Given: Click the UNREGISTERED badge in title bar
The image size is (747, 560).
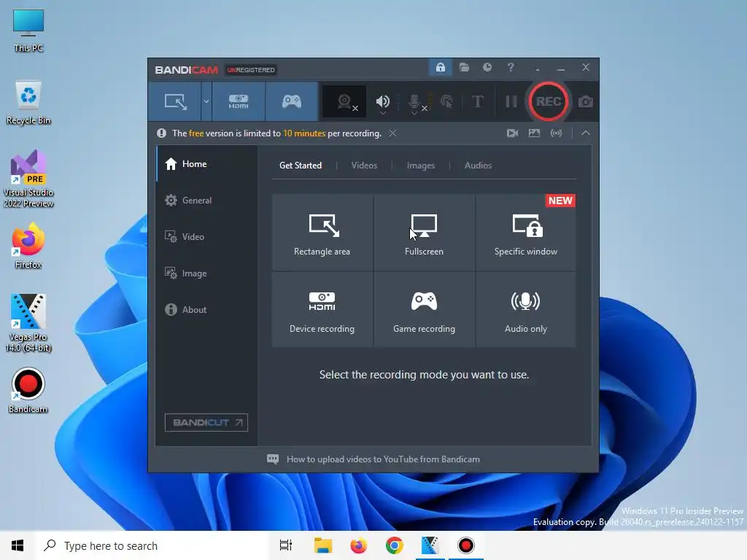Looking at the screenshot, I should tap(251, 70).
